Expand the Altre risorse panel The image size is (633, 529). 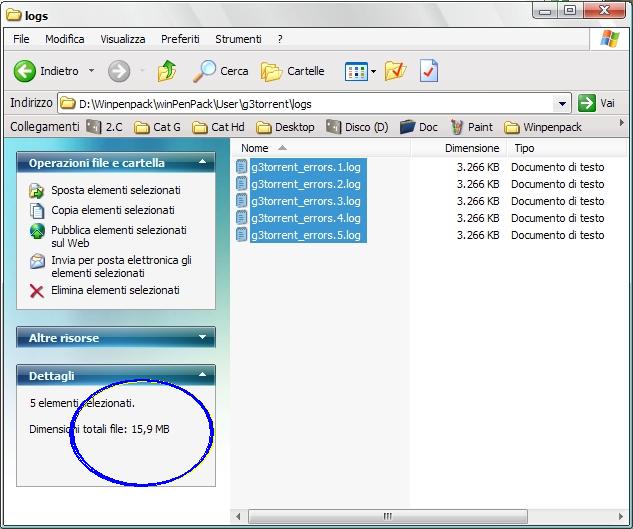coord(202,337)
